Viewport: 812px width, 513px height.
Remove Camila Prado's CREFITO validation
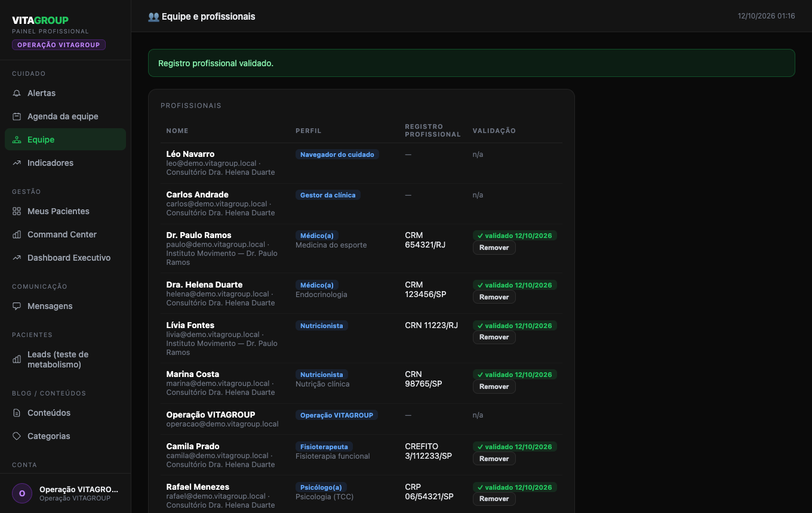(494, 459)
